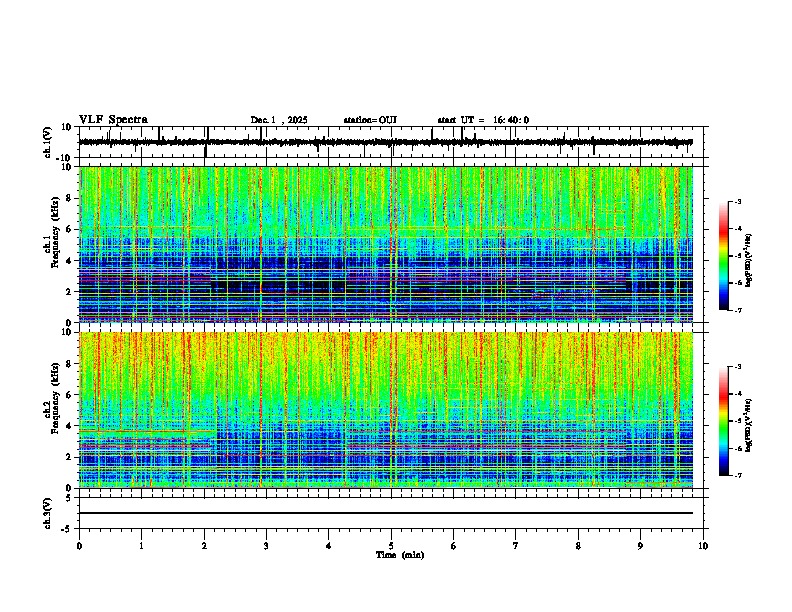Viewport: 792px width, 612px height.
Task: Click the "VLF Spectra" title text
Action: tap(113, 120)
